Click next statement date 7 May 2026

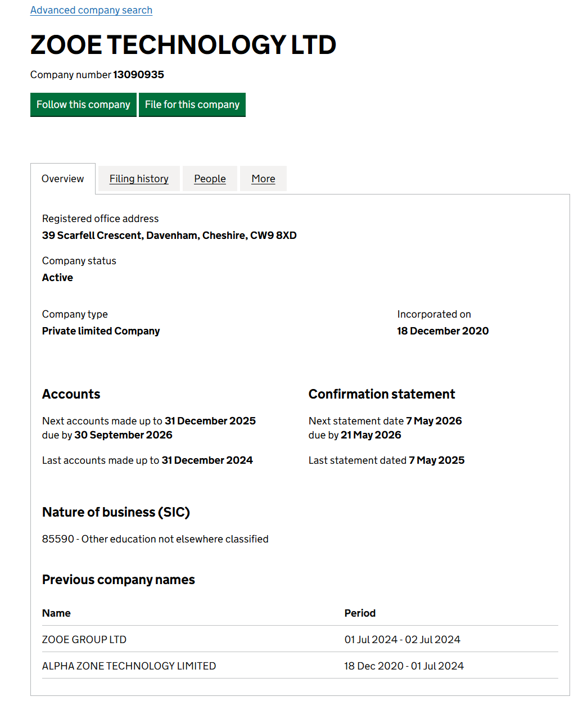click(434, 421)
